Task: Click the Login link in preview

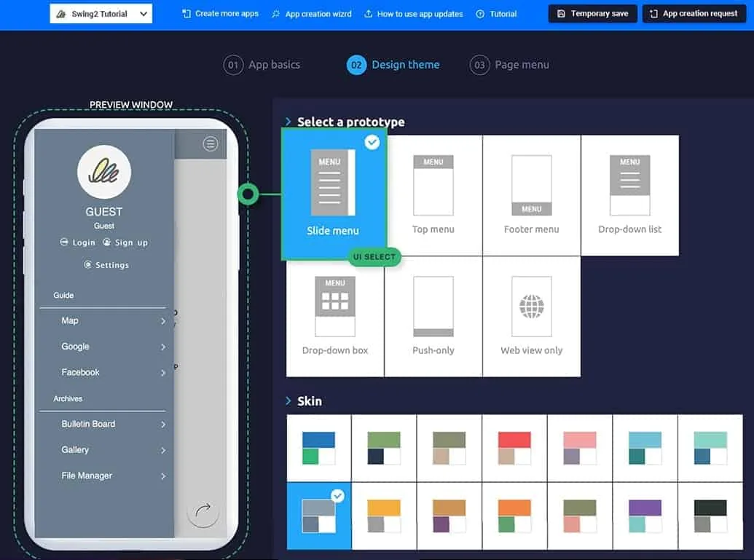Action: click(x=78, y=242)
